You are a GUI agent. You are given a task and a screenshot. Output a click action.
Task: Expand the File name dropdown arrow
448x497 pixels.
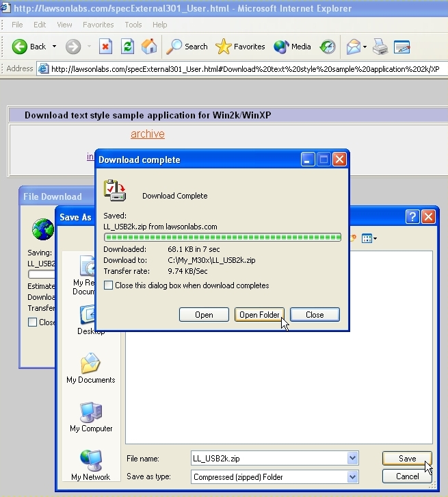point(352,459)
